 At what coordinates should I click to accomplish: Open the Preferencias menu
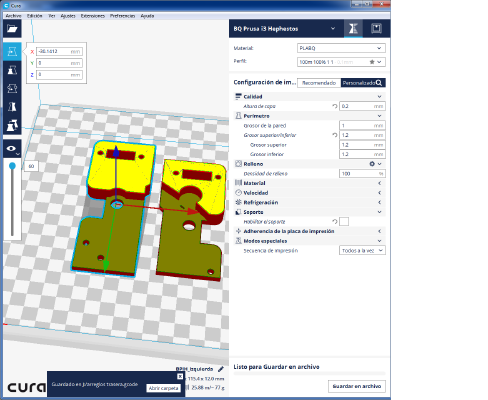click(122, 16)
